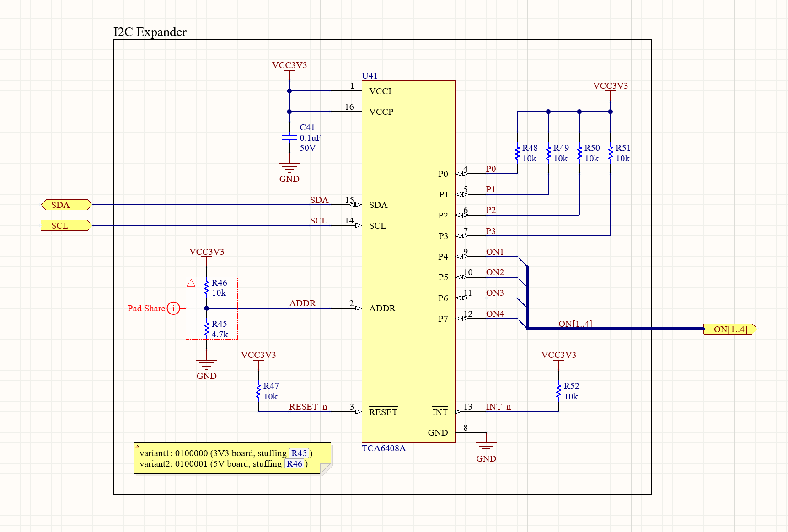Select the ON[1..4] bus label
The image size is (788, 532).
(x=575, y=324)
